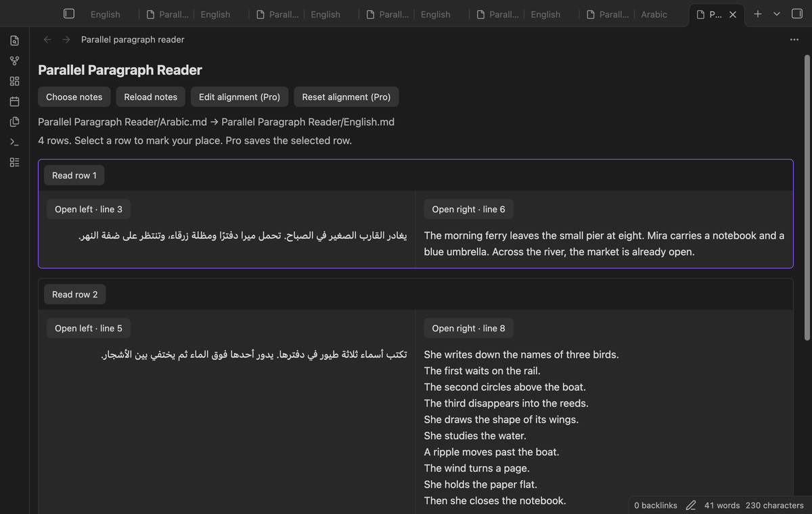
Task: Navigate forward with the right arrow
Action: coord(66,39)
